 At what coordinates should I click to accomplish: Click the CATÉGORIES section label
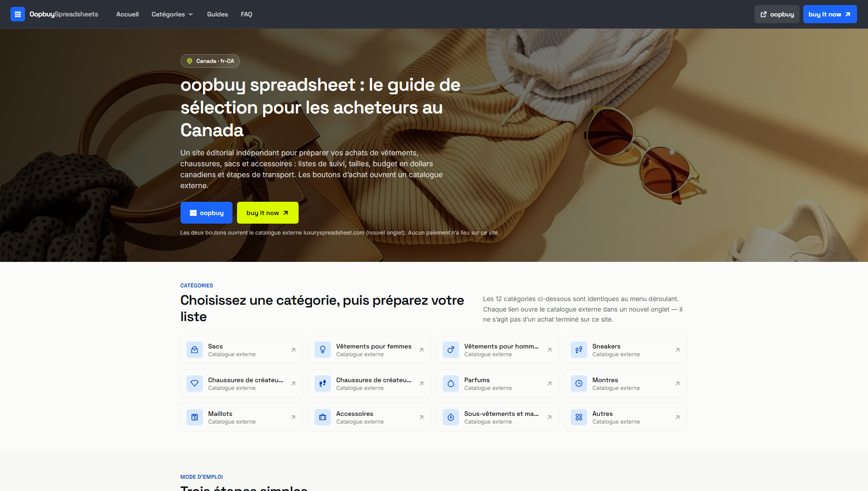196,286
